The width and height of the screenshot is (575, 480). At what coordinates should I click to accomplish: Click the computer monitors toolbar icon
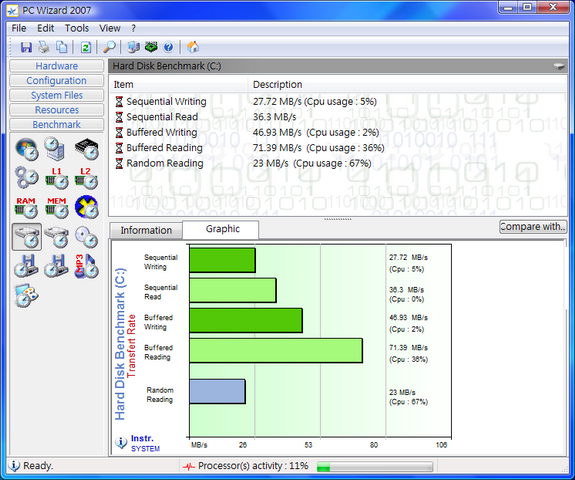click(x=133, y=47)
